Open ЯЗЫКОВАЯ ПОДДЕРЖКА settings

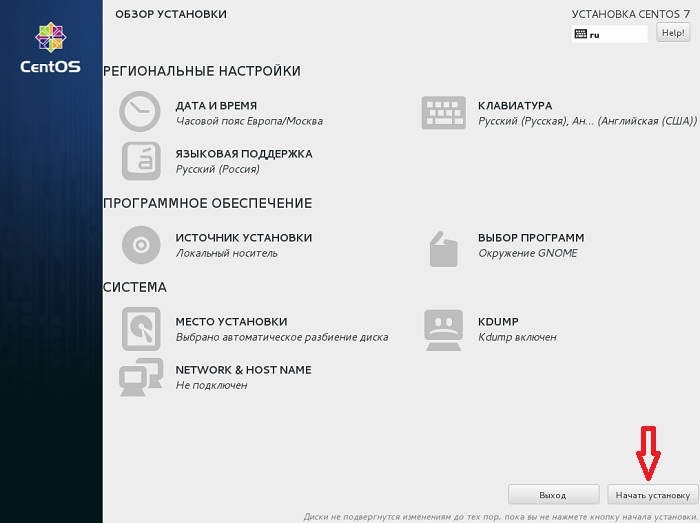(244, 154)
